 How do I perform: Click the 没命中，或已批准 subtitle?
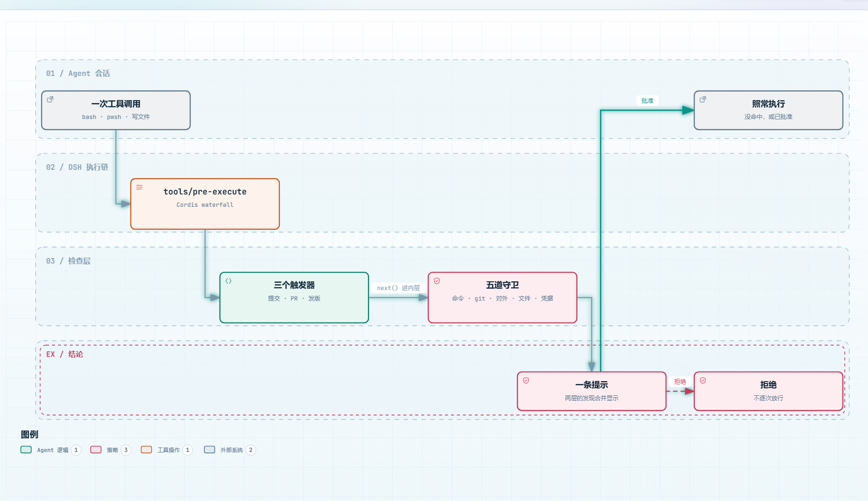tap(768, 117)
